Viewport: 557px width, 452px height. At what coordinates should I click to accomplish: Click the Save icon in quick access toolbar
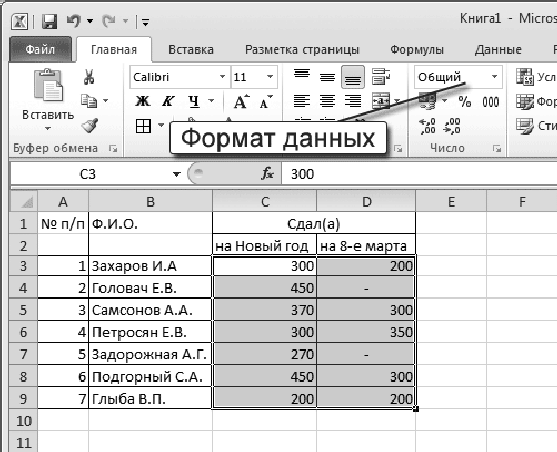click(49, 22)
